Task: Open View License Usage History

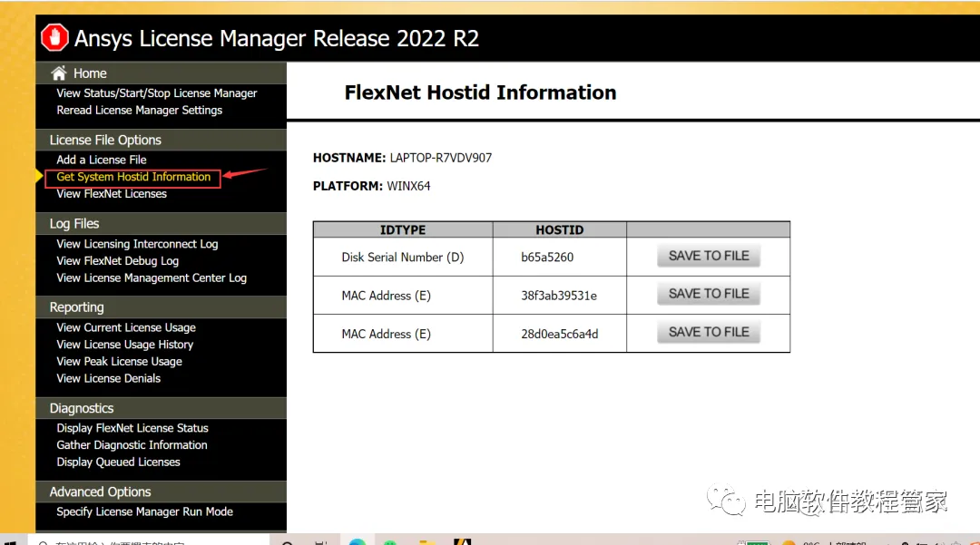Action: point(124,345)
